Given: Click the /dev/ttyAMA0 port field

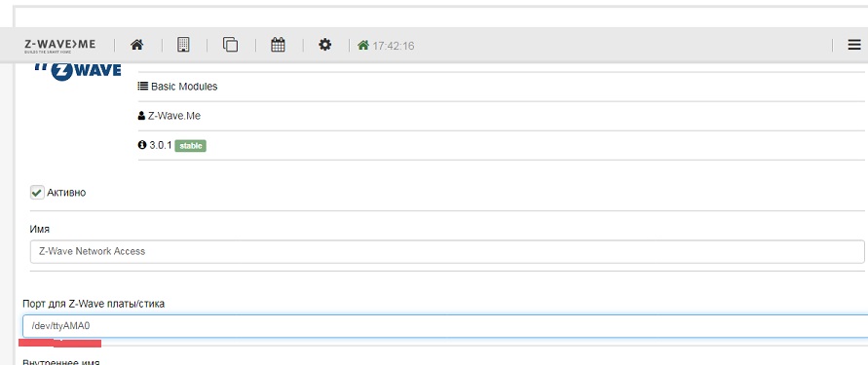Looking at the screenshot, I should (445, 326).
